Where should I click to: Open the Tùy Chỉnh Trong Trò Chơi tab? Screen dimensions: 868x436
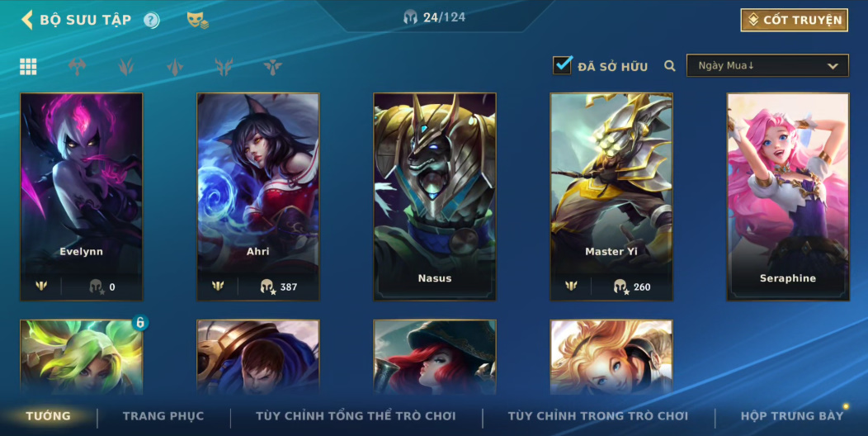pos(598,416)
